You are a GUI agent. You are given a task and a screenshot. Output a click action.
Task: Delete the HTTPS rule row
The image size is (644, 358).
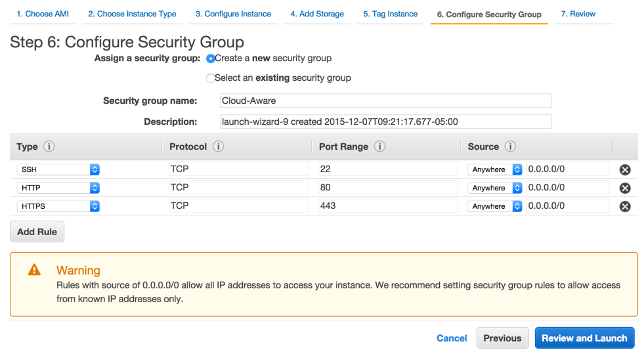(x=625, y=206)
